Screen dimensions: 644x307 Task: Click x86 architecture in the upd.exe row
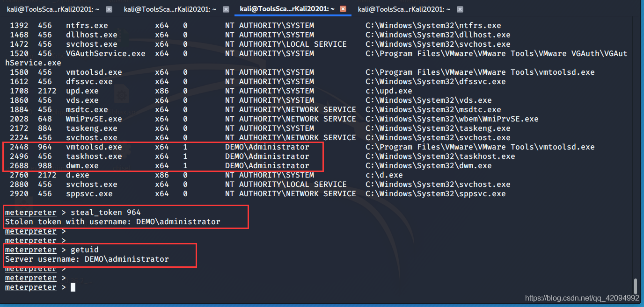tap(162, 91)
